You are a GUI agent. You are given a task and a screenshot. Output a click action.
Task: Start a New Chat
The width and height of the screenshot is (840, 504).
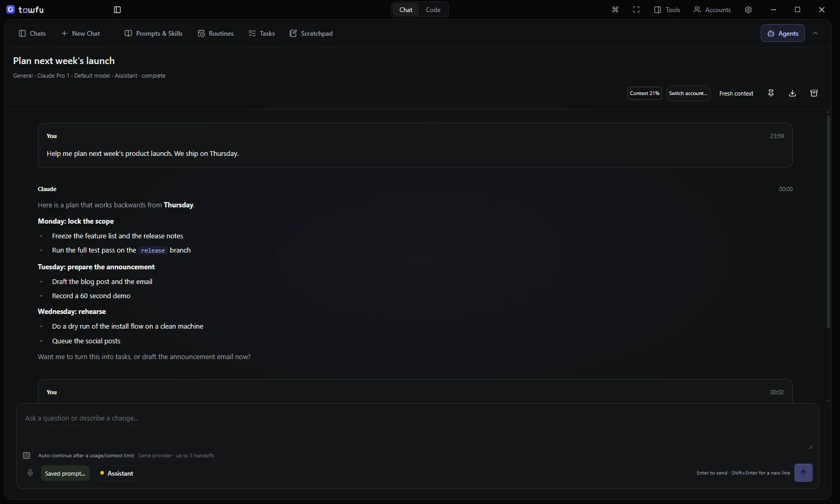point(80,33)
